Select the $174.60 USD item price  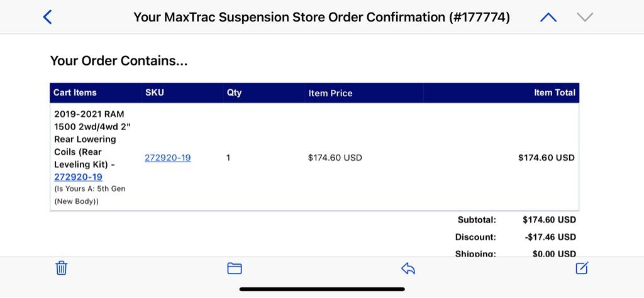tap(335, 158)
